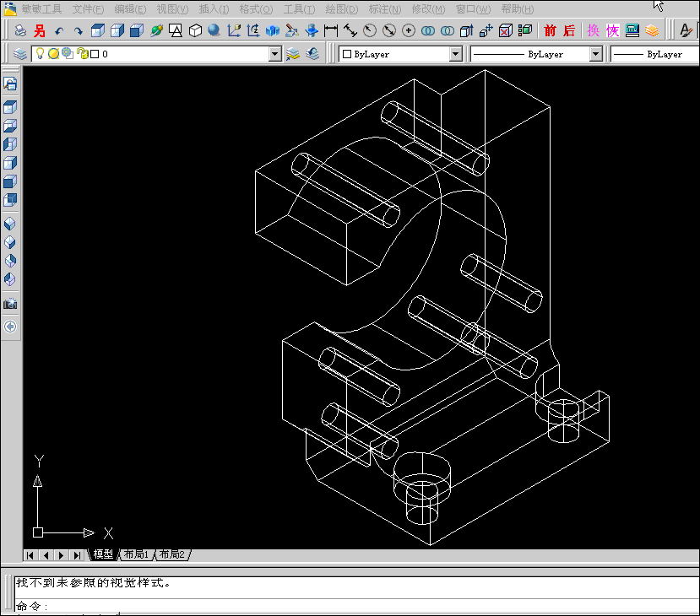Open the 标注(N) menu
Image resolution: width=700 pixels, height=616 pixels.
[x=385, y=9]
